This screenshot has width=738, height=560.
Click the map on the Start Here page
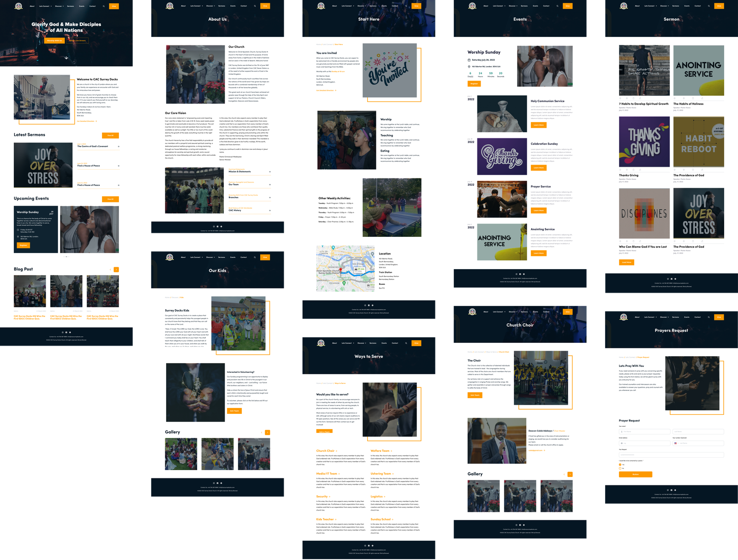345,269
